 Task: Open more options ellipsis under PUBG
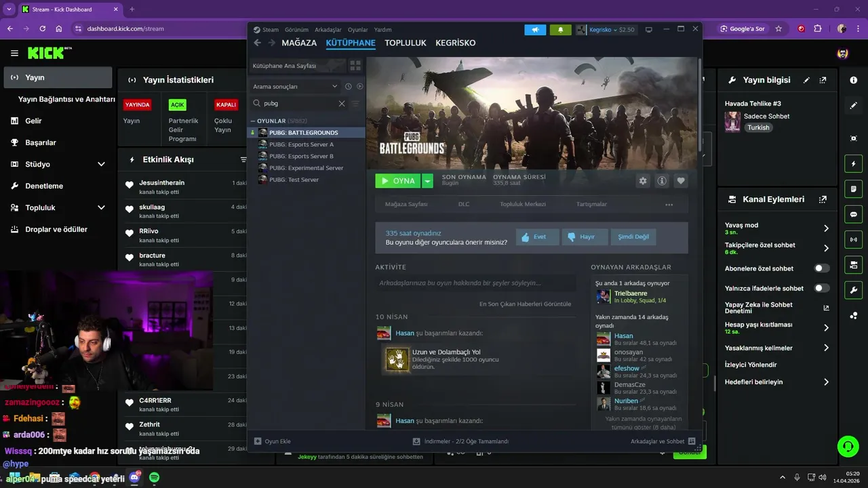(669, 205)
